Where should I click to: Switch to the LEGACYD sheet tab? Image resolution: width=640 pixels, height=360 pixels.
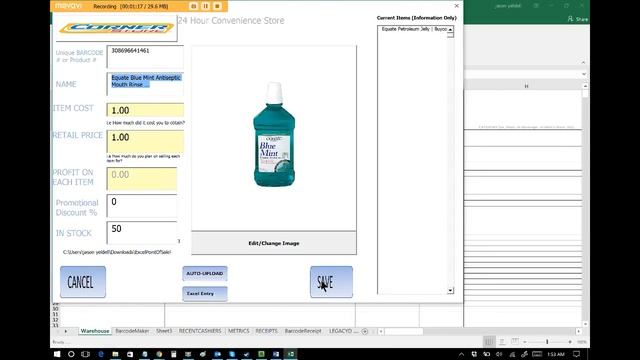(343, 331)
